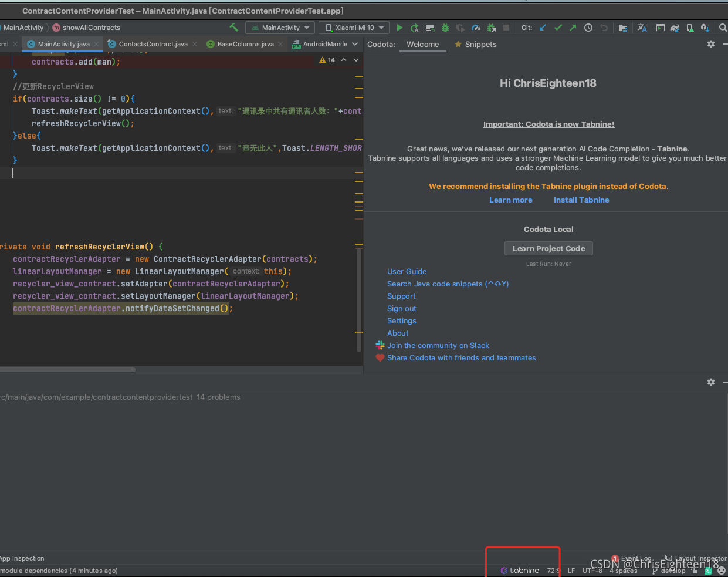Image resolution: width=728 pixels, height=577 pixels.
Task: Update project from Git (blue arrow icon)
Action: (x=542, y=27)
